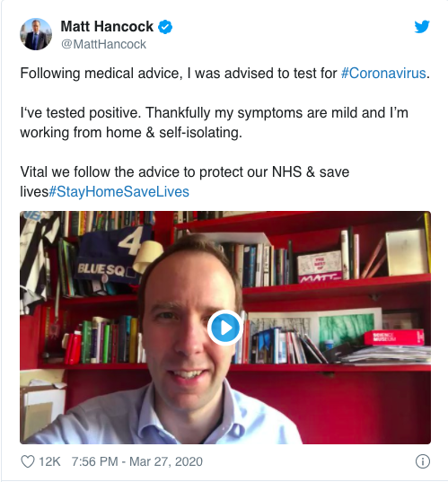
Task: Click the 12K likes count
Action: pyautogui.click(x=49, y=461)
